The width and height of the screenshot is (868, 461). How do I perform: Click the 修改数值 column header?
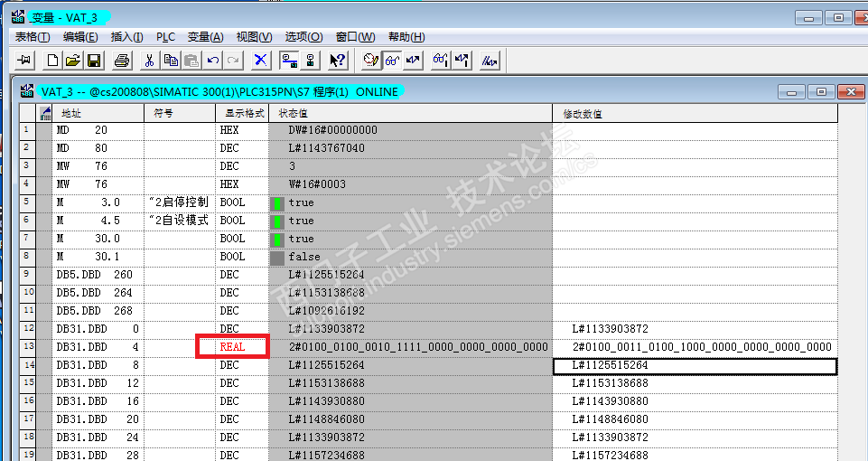point(695,113)
